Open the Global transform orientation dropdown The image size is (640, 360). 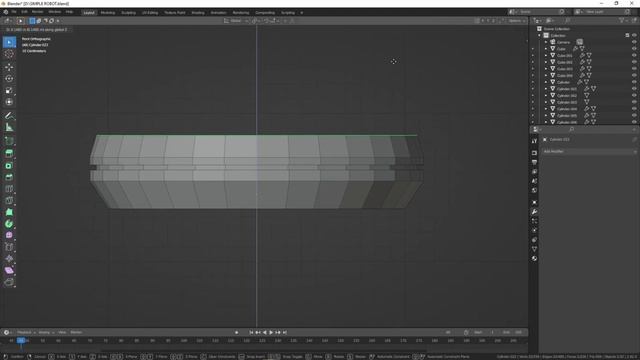pos(236,21)
